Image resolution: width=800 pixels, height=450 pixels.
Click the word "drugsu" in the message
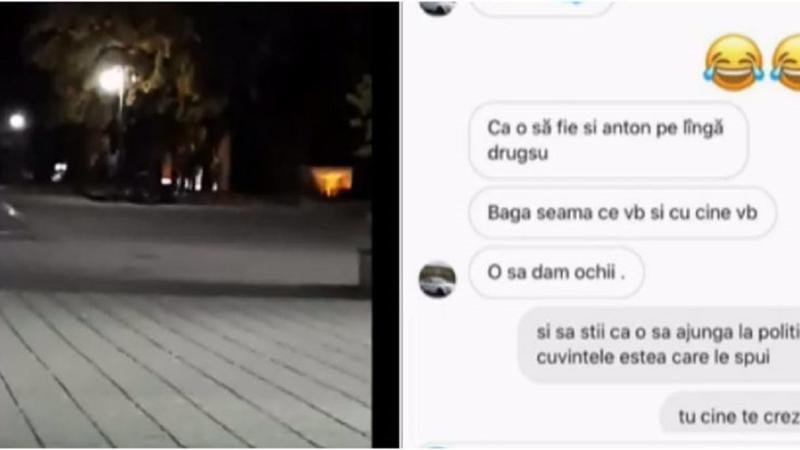(x=517, y=153)
